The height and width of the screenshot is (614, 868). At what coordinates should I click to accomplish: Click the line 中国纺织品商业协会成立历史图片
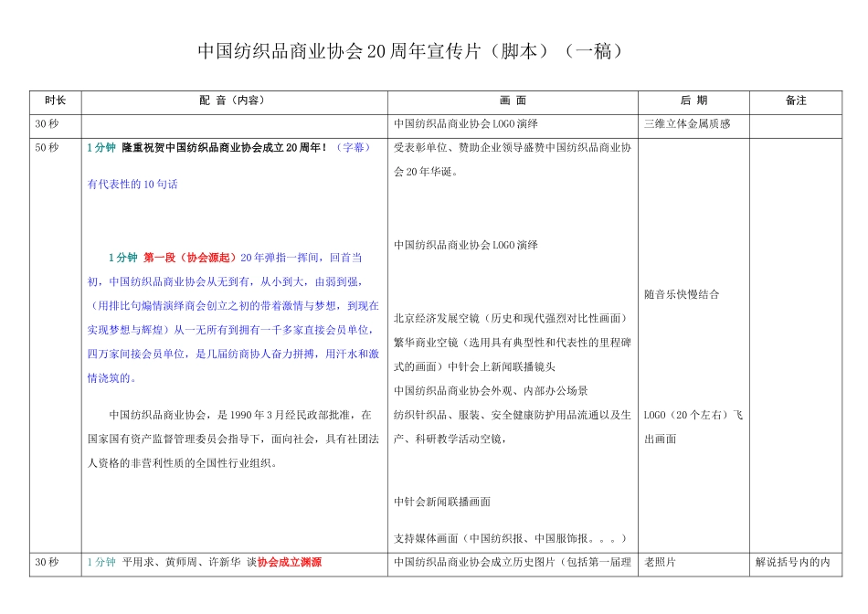512,562
